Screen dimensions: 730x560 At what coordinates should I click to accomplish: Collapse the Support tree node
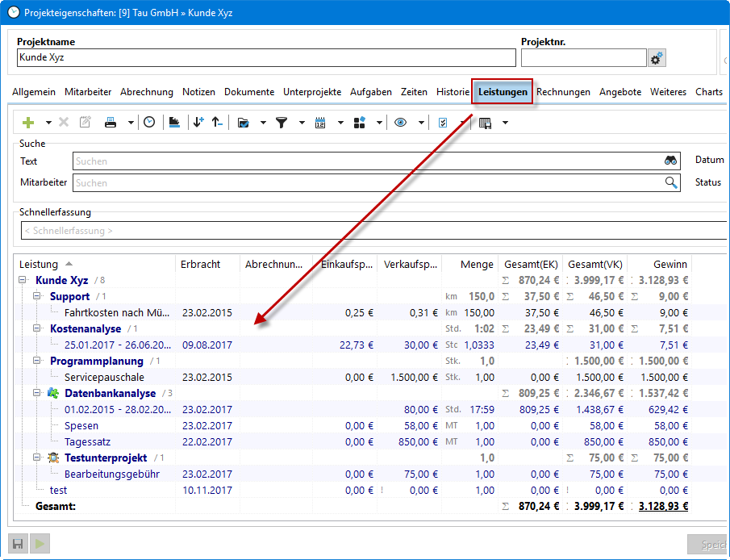click(x=36, y=296)
